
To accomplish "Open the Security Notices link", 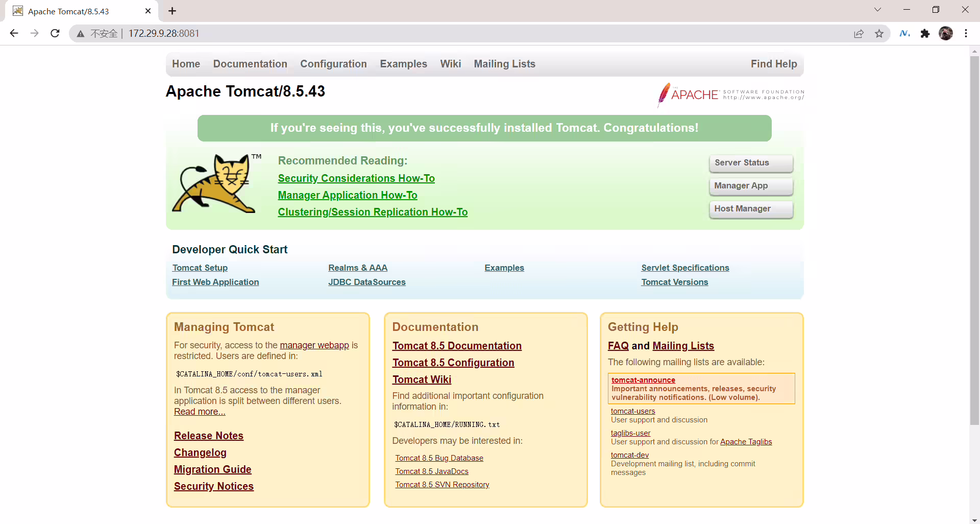I will click(214, 486).
